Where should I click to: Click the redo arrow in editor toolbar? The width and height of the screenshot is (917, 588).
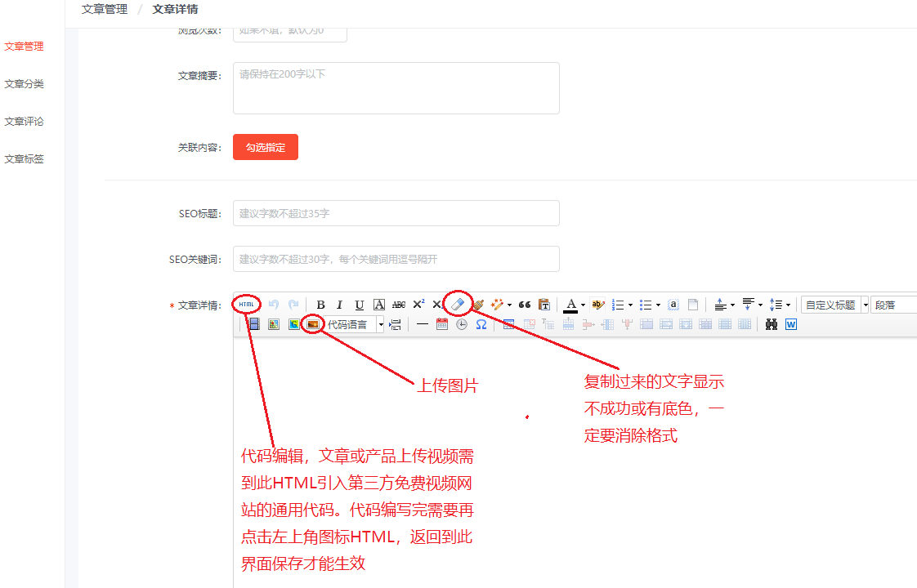(293, 305)
